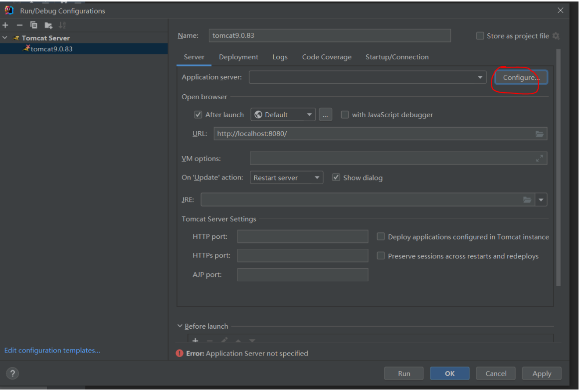
Task: Click the AJP port field
Action: pyautogui.click(x=303, y=275)
